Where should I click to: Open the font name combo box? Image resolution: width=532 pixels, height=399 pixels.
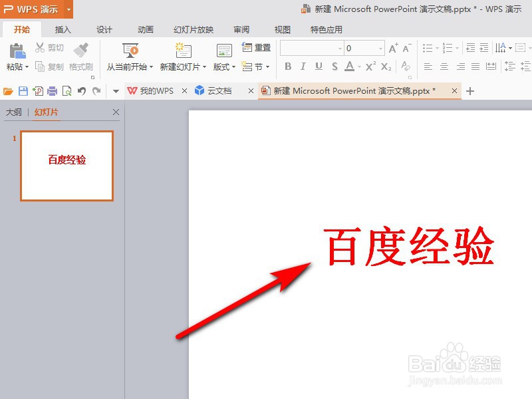point(312,48)
